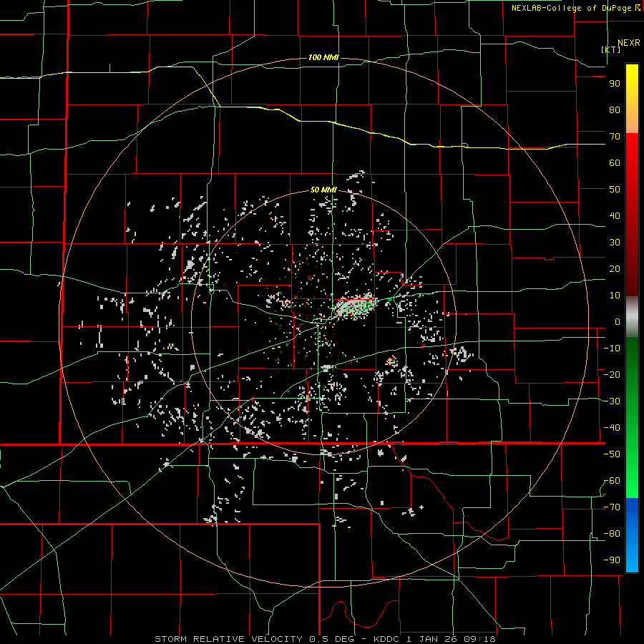Screen dimensions: 644x644
Task: Click the -70 value on velocity scale
Action: [612, 507]
